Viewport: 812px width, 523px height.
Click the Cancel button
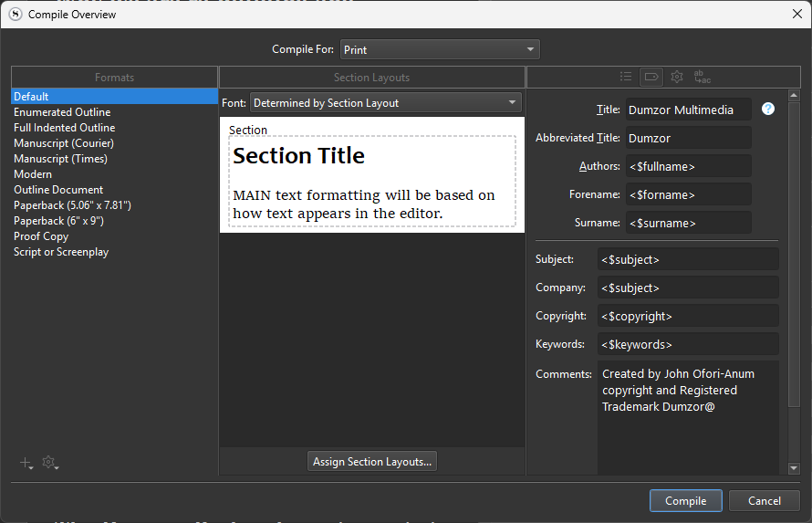(765, 501)
